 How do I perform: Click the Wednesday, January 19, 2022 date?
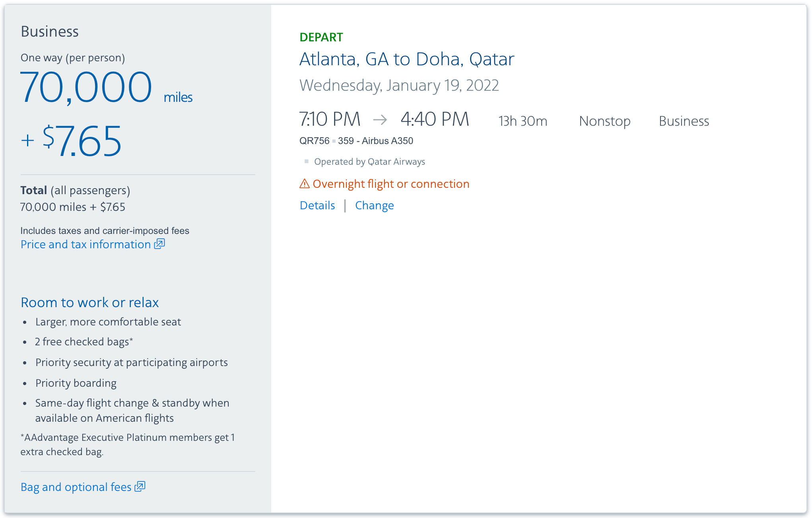[x=399, y=86]
